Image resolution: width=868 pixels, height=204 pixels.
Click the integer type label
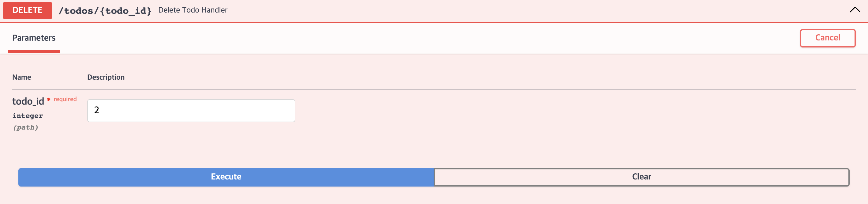point(28,116)
